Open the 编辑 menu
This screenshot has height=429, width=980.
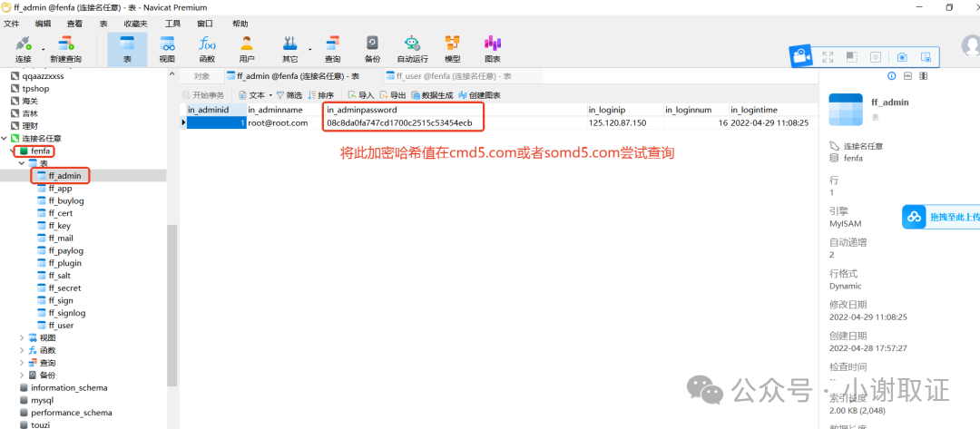[x=44, y=24]
